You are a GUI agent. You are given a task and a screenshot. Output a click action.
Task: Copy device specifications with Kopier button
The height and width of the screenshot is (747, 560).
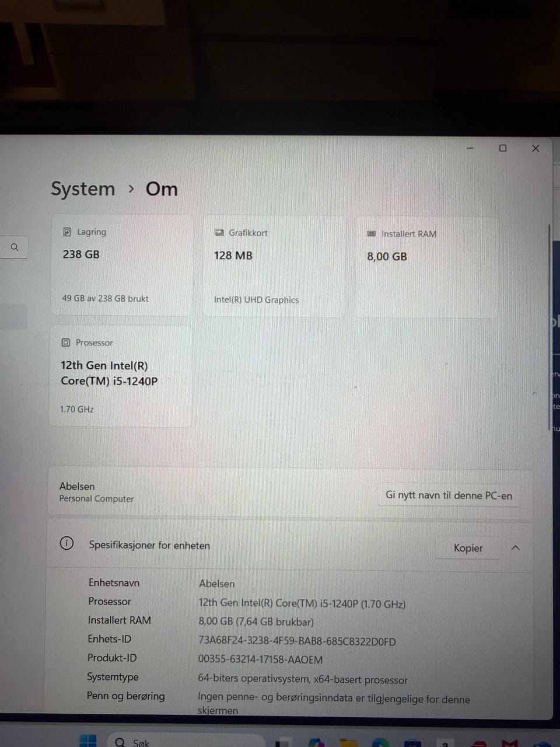pyautogui.click(x=468, y=548)
